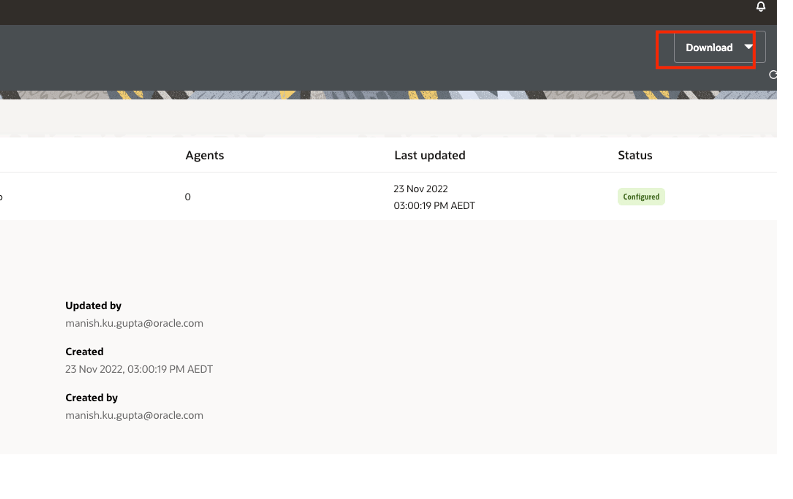793x499 pixels.
Task: Click the email under Updated by
Action: (x=134, y=323)
